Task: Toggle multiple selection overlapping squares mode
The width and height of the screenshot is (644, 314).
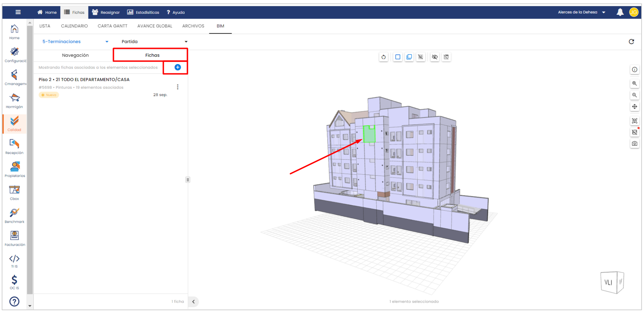Action: click(x=409, y=57)
